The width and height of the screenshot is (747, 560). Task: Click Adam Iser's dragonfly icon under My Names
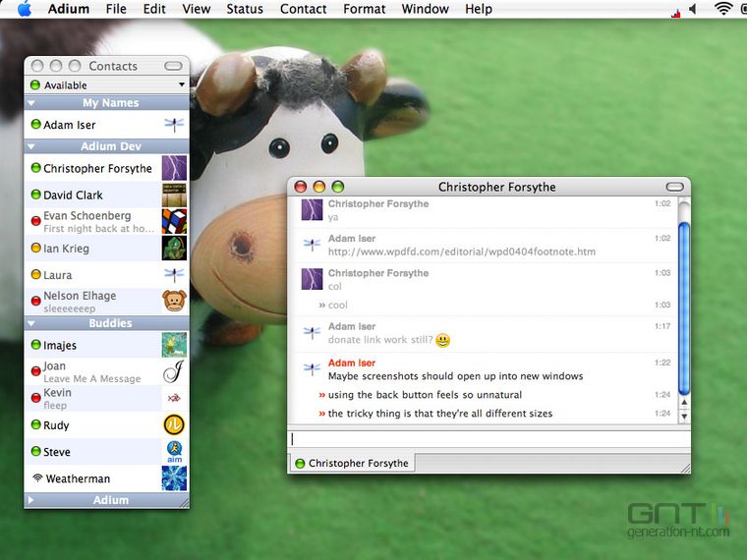point(174,125)
